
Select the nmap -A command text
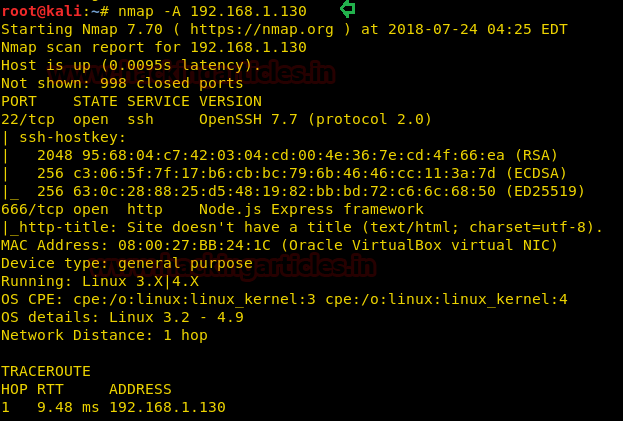212,11
